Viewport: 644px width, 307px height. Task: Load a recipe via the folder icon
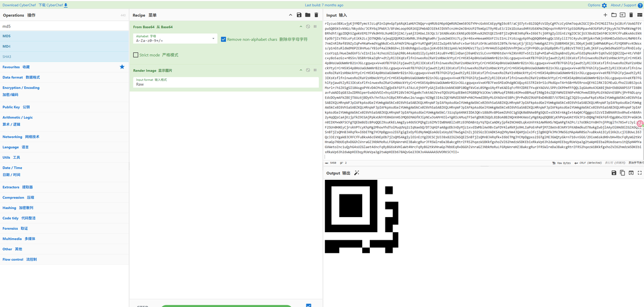pos(307,15)
